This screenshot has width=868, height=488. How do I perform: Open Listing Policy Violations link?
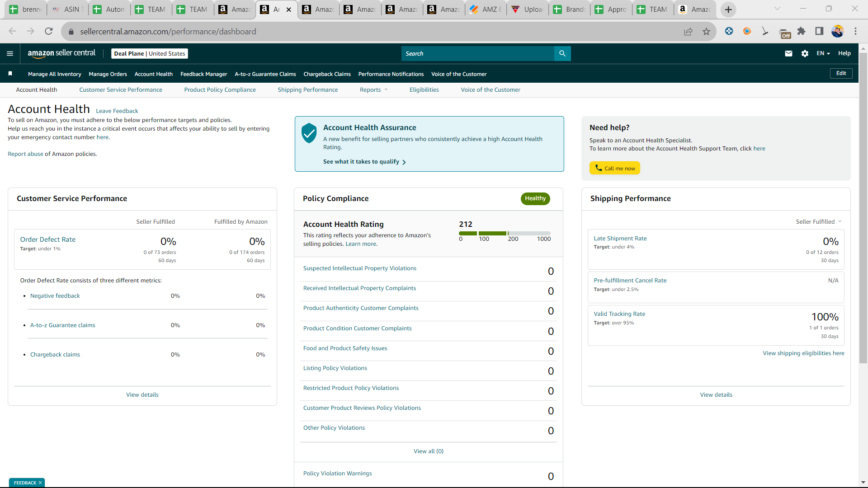point(335,368)
